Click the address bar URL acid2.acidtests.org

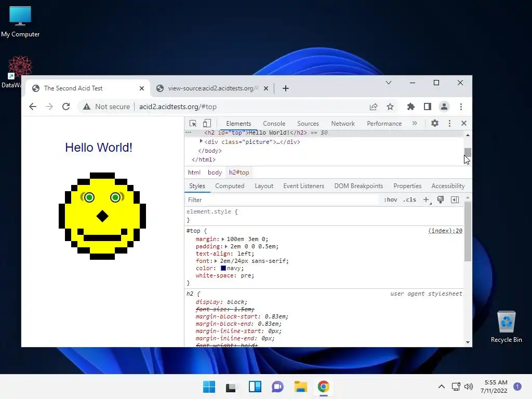(178, 107)
